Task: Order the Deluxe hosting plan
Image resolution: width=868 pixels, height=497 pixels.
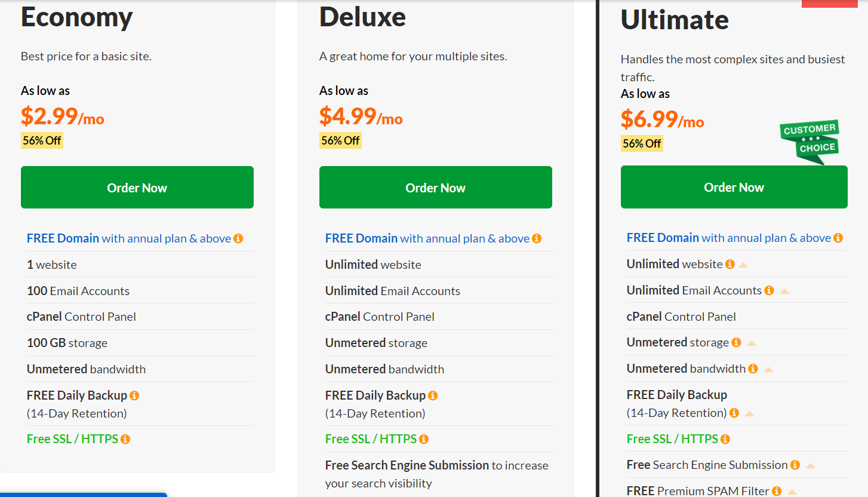Action: [436, 188]
